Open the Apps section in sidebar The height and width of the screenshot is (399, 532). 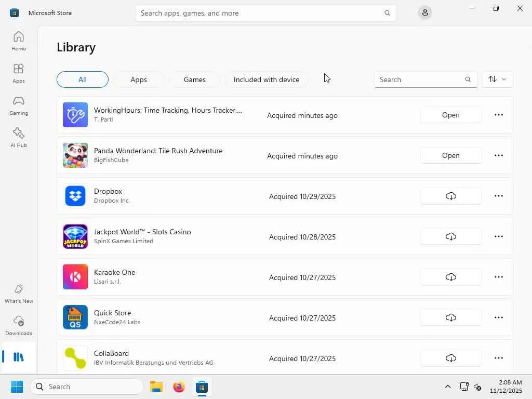pos(19,73)
